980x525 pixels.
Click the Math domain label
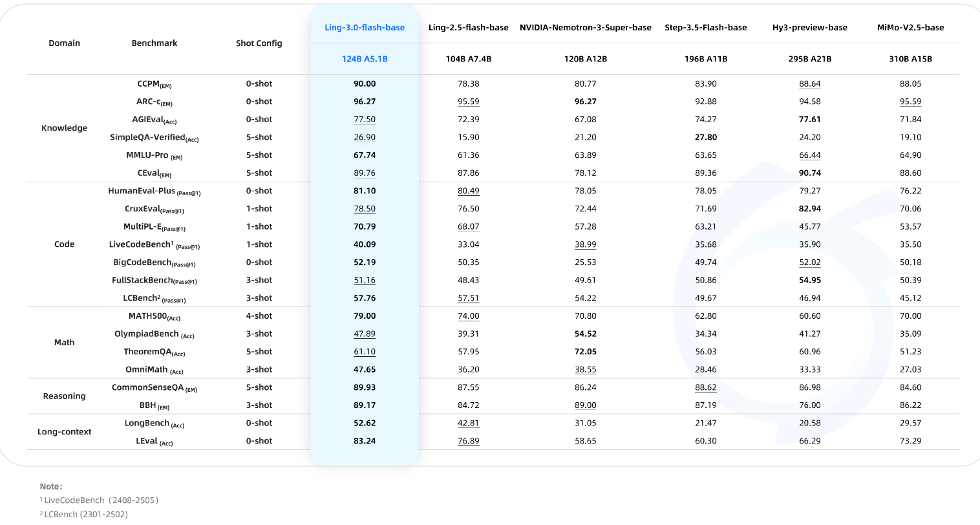(x=65, y=343)
